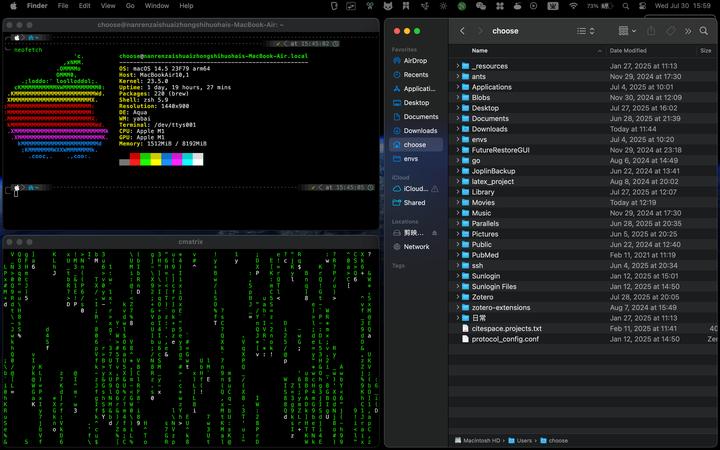Click the Tags icon in Finder toolbar

point(671,31)
